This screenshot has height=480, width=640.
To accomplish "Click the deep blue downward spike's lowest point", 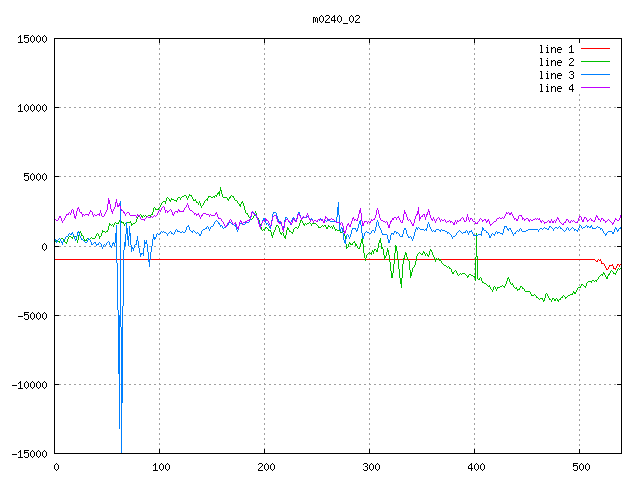I will coord(121,450).
